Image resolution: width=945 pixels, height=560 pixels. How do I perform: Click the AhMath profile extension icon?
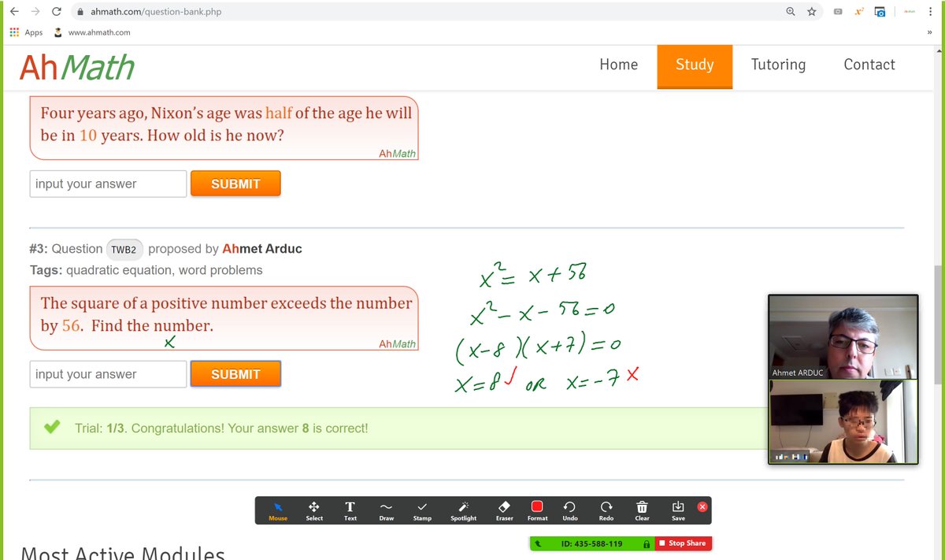coord(909,12)
